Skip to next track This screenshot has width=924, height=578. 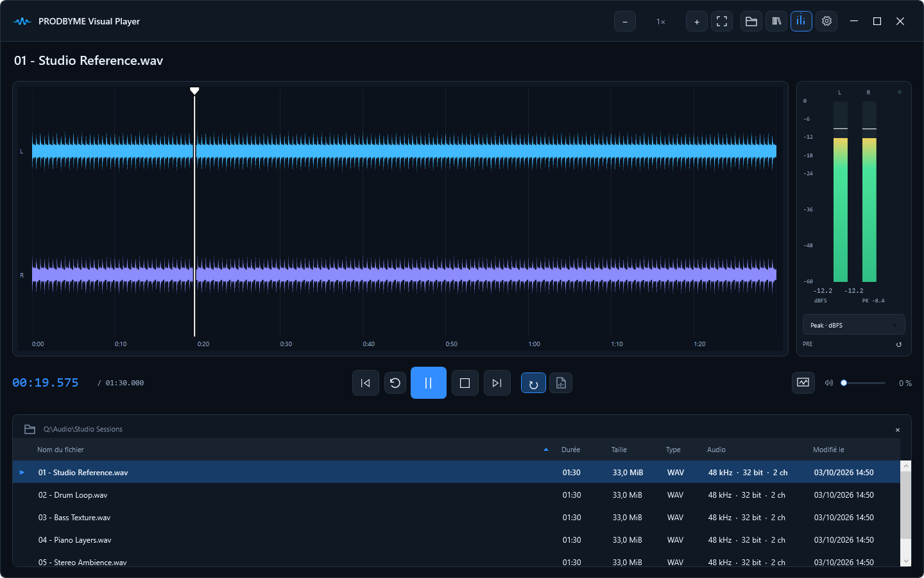[497, 383]
